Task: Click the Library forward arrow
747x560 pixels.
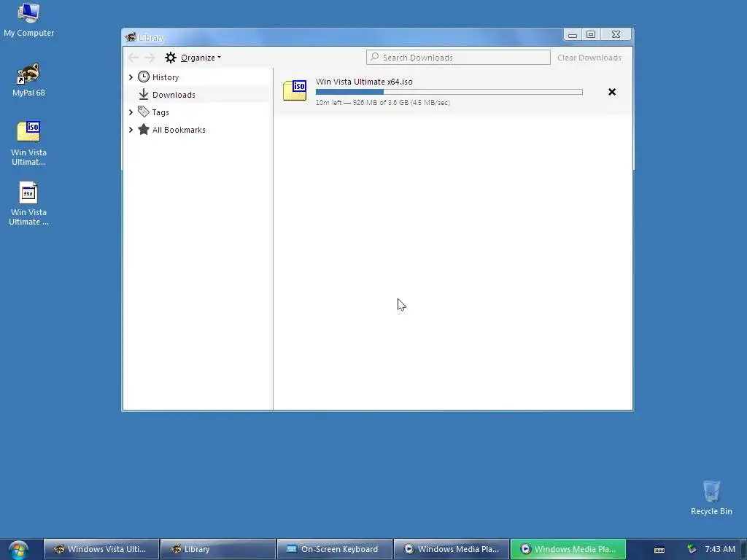Action: [x=150, y=58]
